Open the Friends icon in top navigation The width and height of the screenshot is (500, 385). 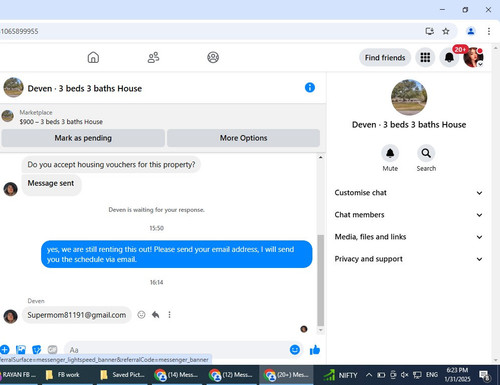153,57
